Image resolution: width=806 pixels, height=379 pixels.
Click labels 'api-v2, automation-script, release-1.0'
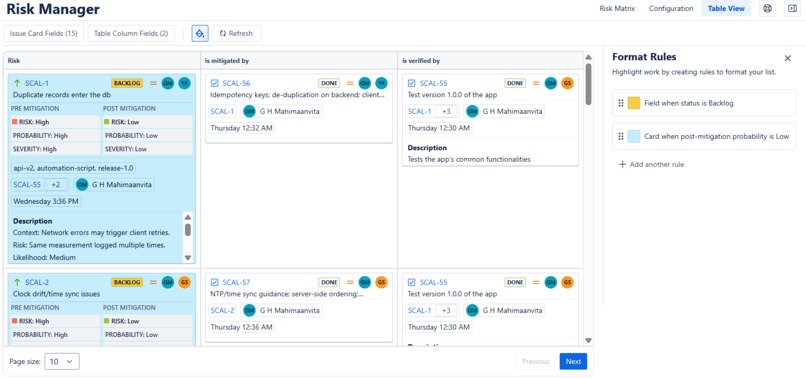pos(74,168)
